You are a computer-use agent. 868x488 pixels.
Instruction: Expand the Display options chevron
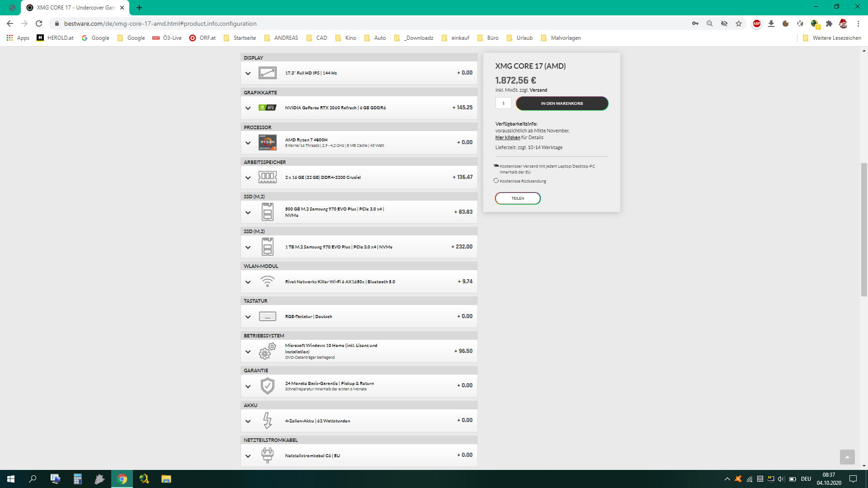tap(248, 73)
